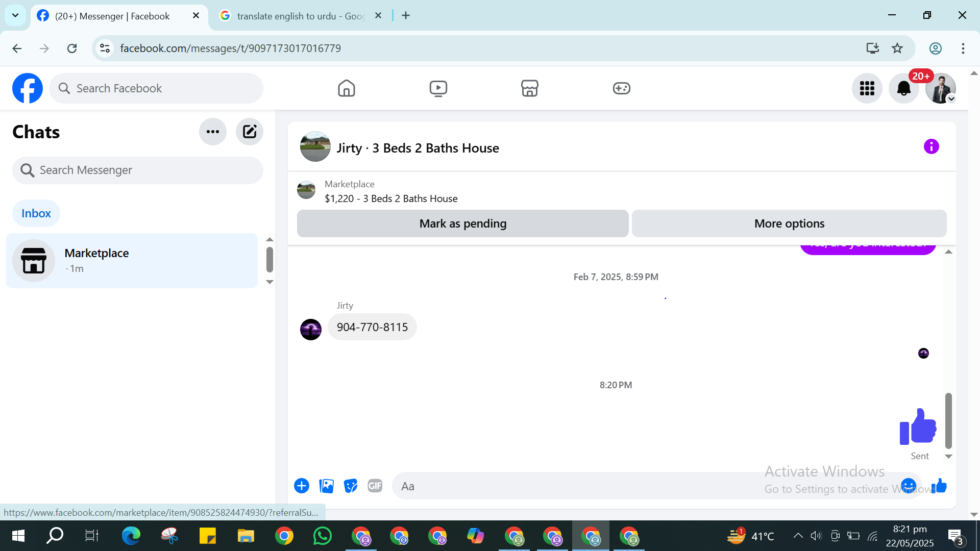
Task: Open the Gaming controller icon
Action: click(622, 88)
